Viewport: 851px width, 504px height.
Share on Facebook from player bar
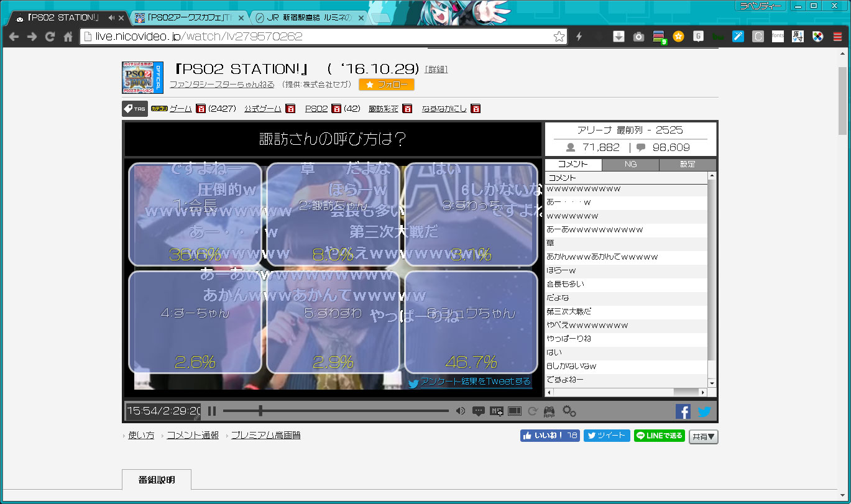click(683, 411)
